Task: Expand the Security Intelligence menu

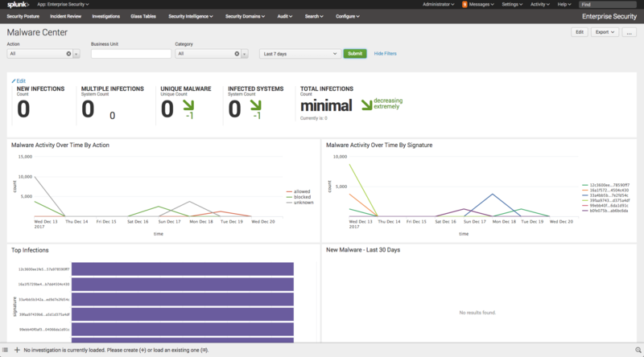Action: tap(190, 16)
